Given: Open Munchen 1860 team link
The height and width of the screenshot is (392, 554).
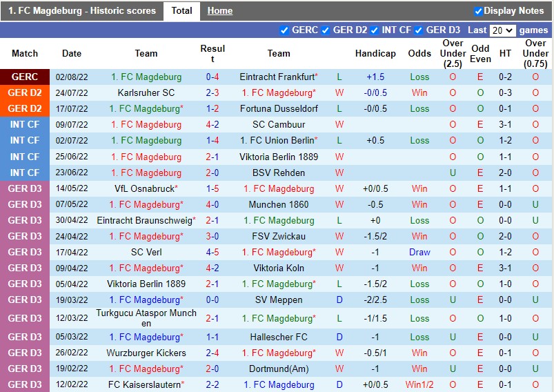Looking at the screenshot, I should 279,205.
